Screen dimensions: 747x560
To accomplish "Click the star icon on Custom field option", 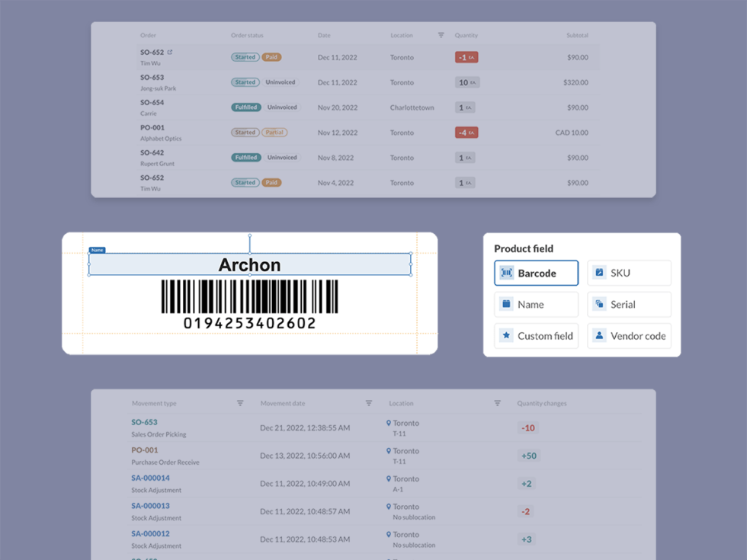I will (x=506, y=335).
